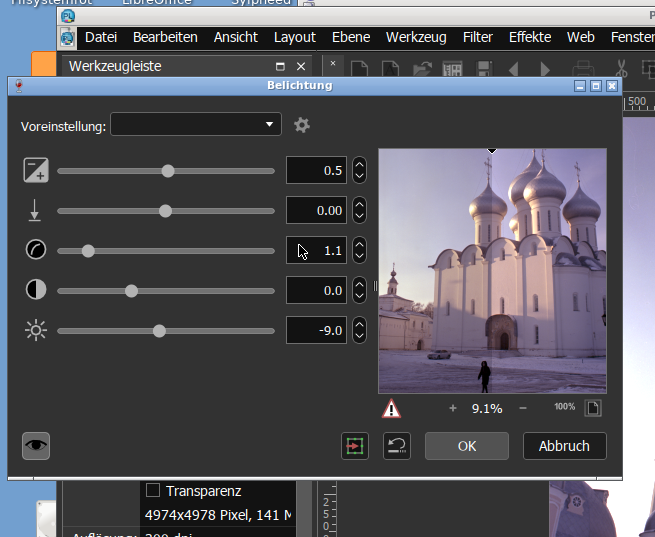
Task: Open the Filter menu
Action: [x=477, y=37]
